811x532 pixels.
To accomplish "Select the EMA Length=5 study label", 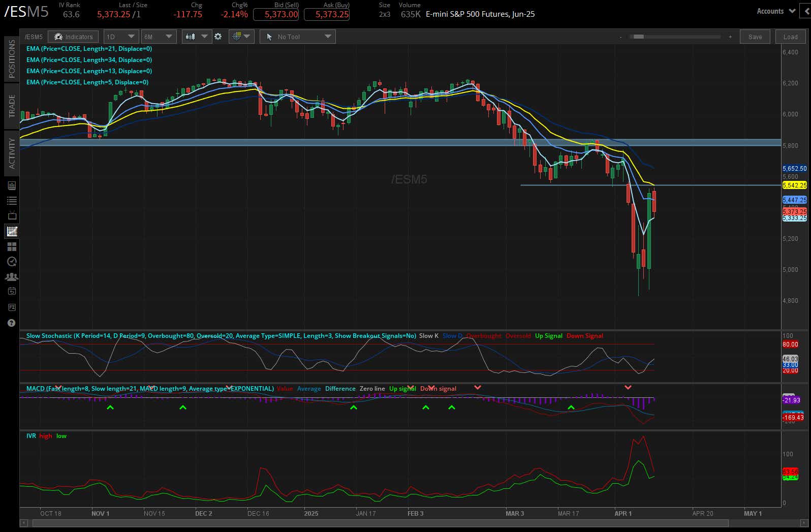I will tap(87, 82).
